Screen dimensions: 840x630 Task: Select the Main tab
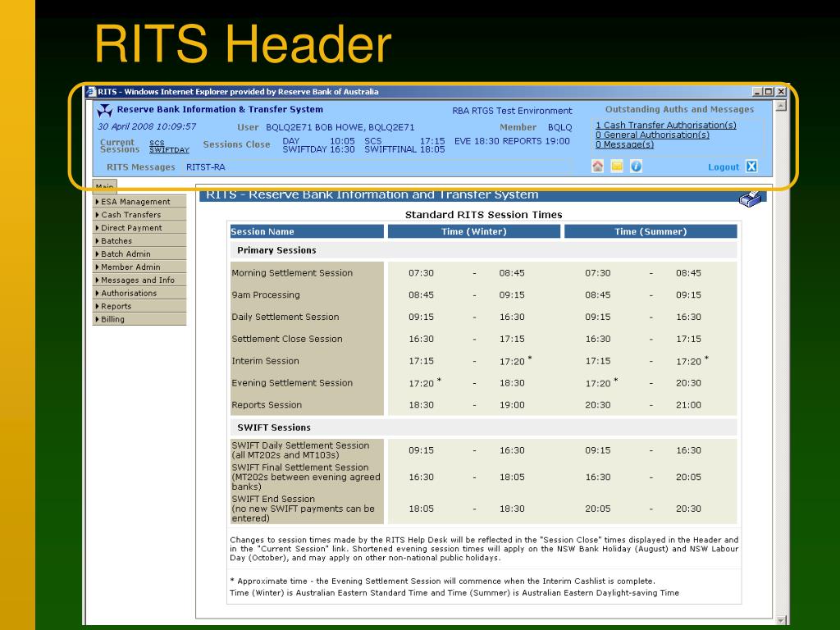(104, 186)
